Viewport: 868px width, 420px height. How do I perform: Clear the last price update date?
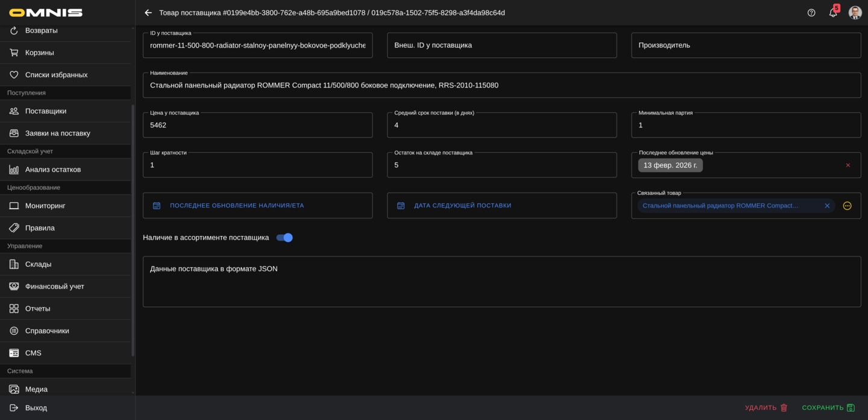(848, 165)
